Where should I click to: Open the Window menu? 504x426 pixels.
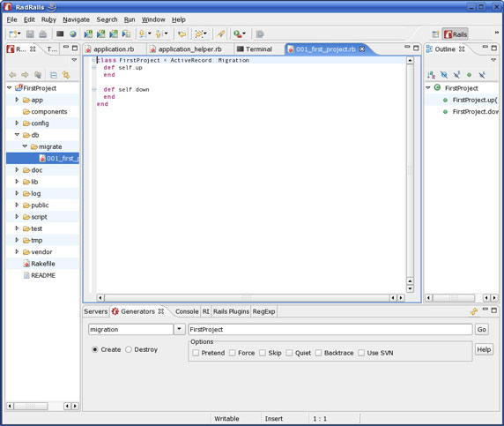point(153,19)
